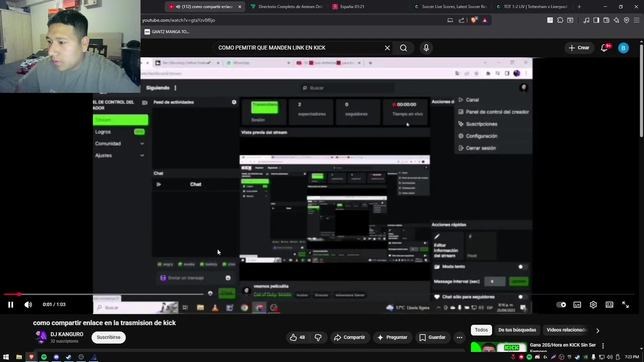Open Spotify from the taskbar
Viewport: 644px width, 362px height.
click(44, 357)
